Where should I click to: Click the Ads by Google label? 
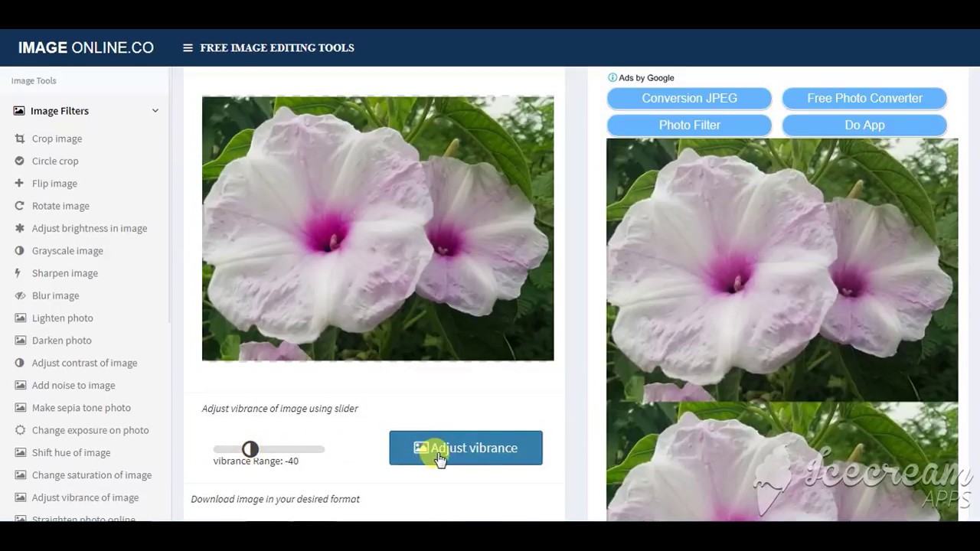pos(646,77)
